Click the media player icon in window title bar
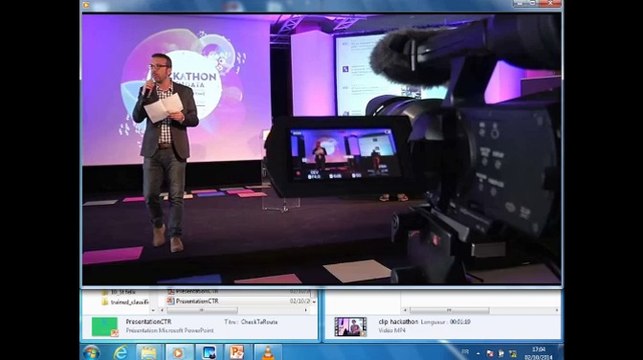 click(86, 5)
